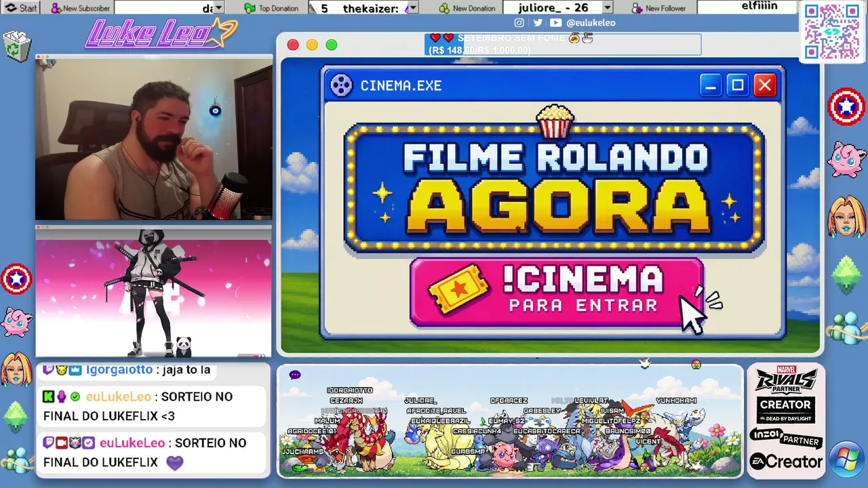Screen dimensions: 868x488
Task: Click the Dead by Daylight Creator badge
Action: (x=785, y=411)
